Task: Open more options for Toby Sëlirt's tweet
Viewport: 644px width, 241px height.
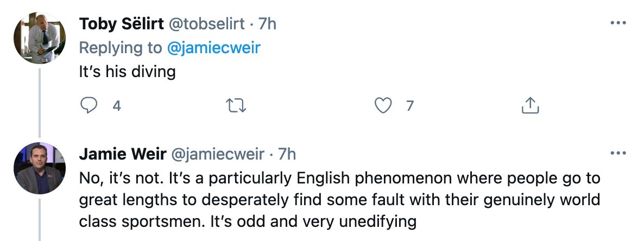Action: click(618, 24)
